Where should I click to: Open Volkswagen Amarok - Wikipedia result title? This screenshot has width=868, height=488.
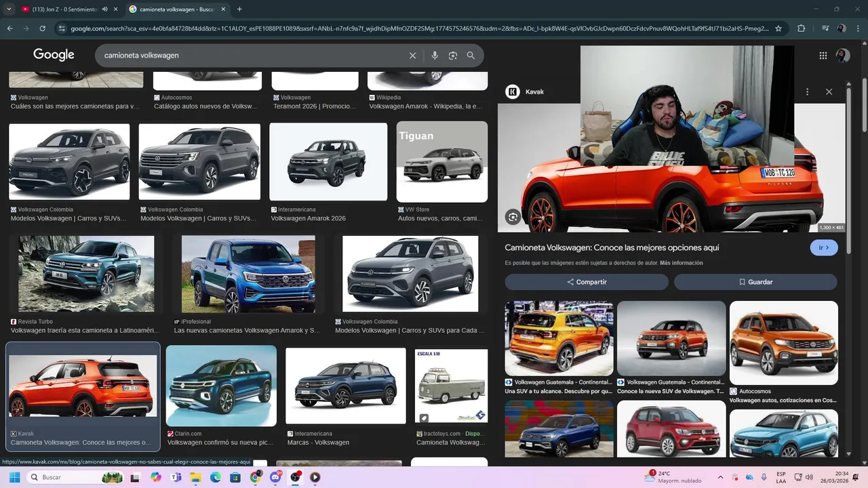point(426,106)
